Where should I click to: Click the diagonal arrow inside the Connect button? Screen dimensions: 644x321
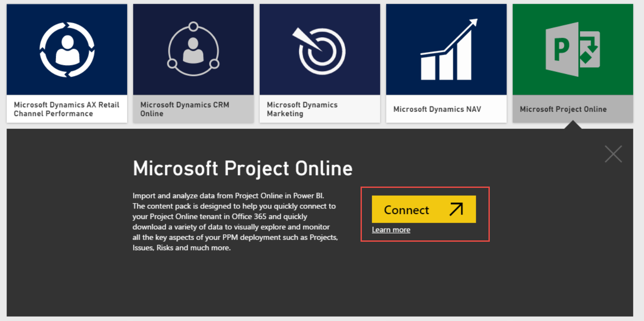[456, 209]
